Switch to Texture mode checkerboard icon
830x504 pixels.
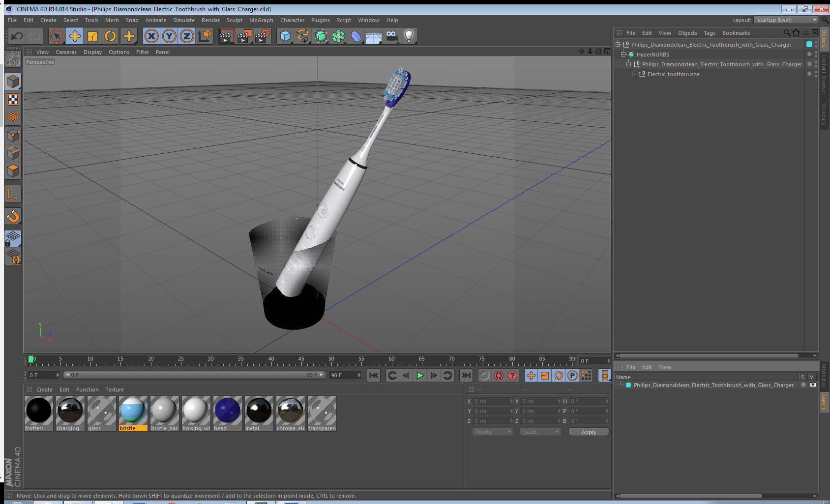tap(13, 100)
